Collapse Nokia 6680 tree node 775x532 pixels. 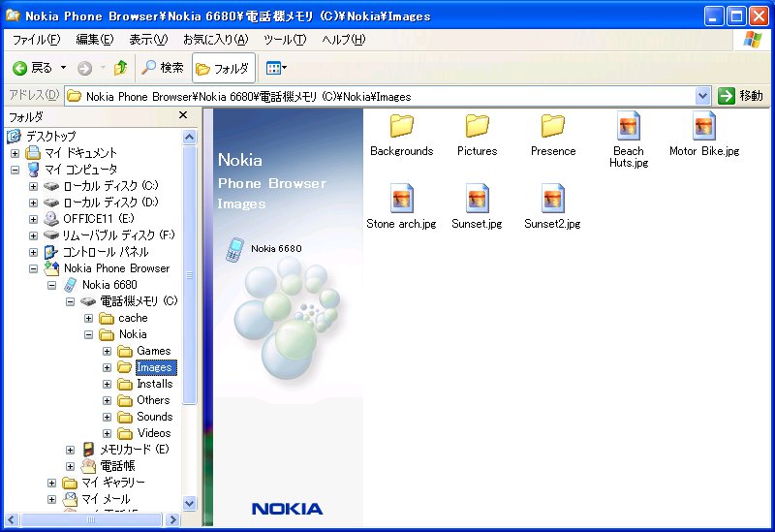point(52,285)
